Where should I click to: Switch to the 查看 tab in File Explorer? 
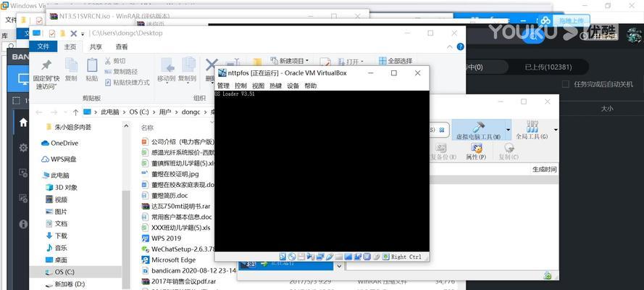[x=122, y=47]
